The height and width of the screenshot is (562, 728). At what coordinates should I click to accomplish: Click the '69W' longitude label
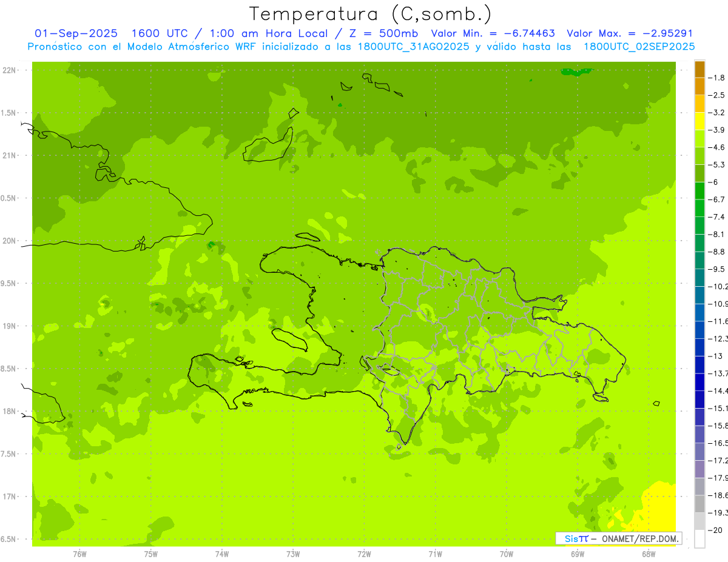[578, 554]
